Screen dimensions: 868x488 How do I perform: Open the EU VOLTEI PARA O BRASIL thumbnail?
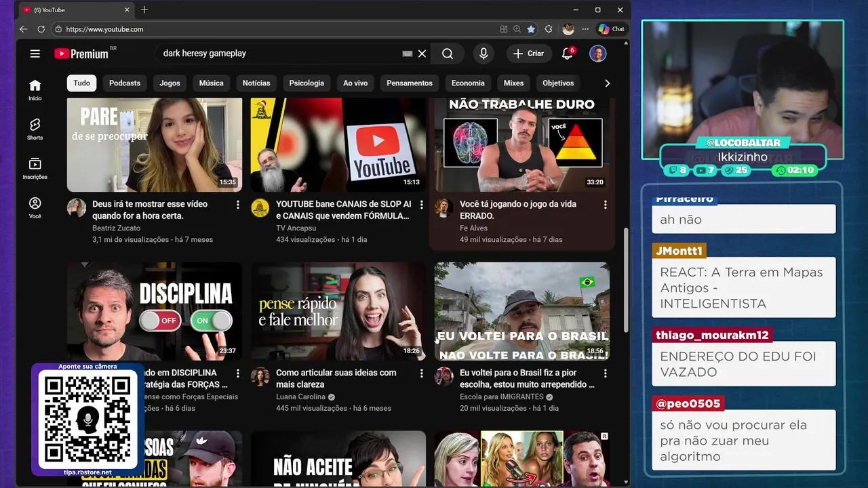(522, 311)
